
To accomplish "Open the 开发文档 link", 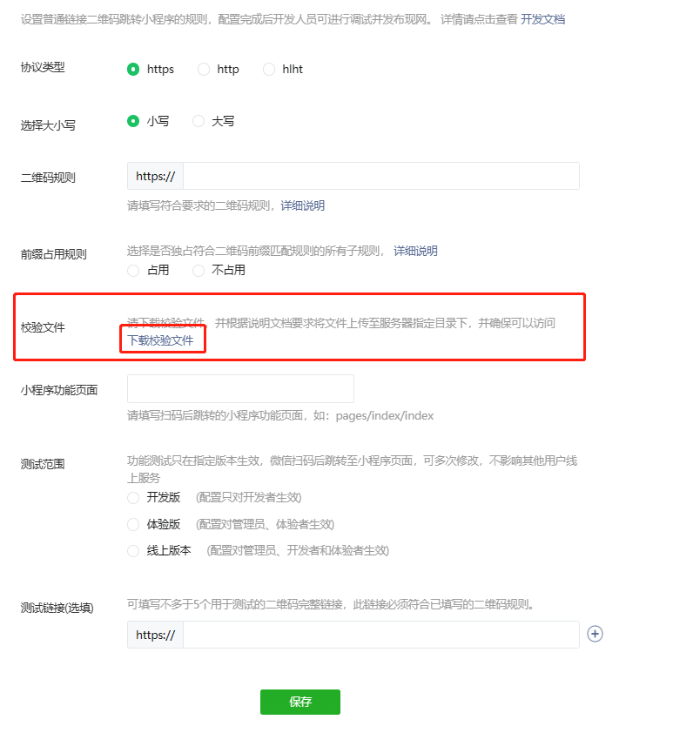I will (x=543, y=19).
